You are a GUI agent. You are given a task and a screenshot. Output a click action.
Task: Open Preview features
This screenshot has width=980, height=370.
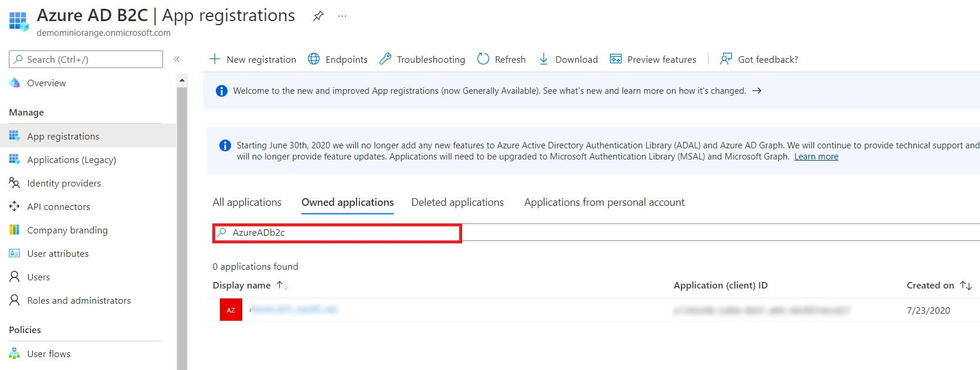tap(653, 59)
